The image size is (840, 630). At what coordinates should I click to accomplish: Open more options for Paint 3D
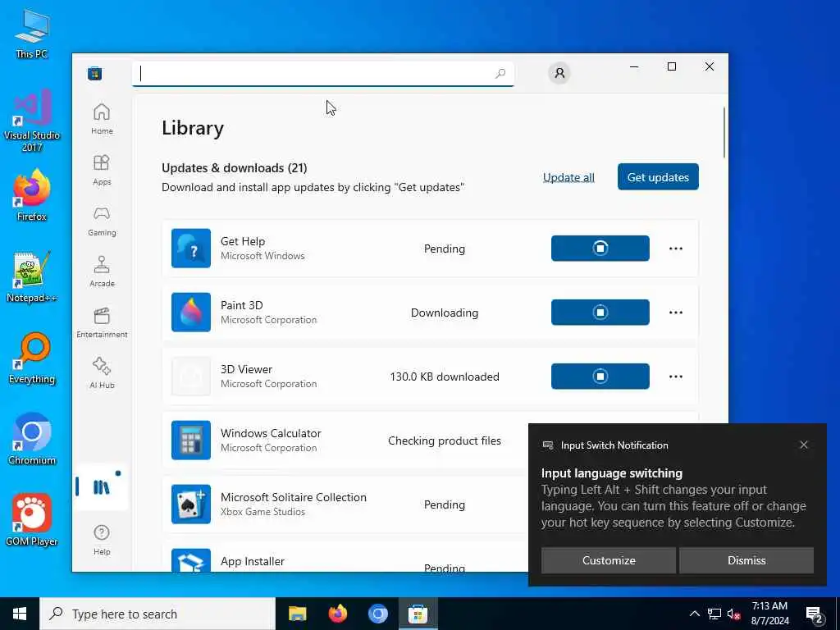pos(676,313)
